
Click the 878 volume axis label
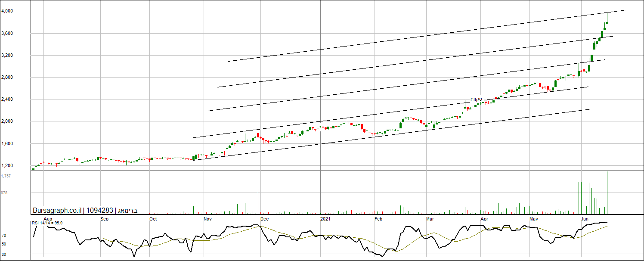(4, 193)
